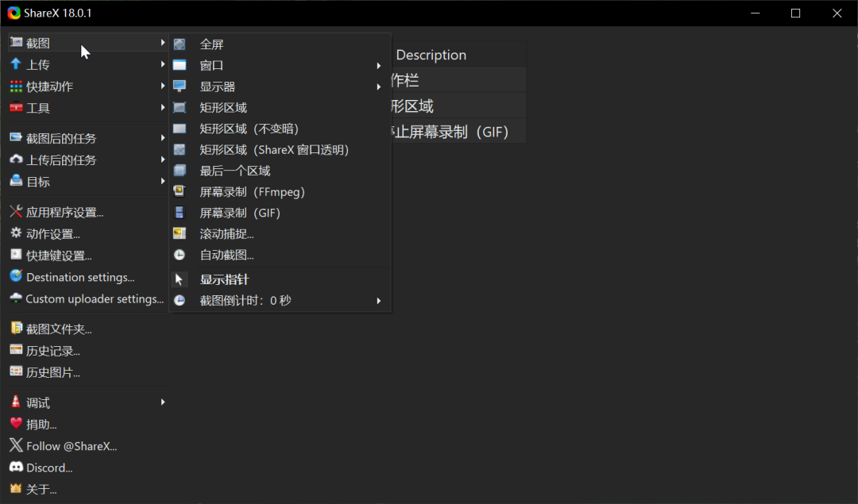Image resolution: width=858 pixels, height=504 pixels.
Task: Select the 矩形区域 menu entry
Action: [280, 108]
